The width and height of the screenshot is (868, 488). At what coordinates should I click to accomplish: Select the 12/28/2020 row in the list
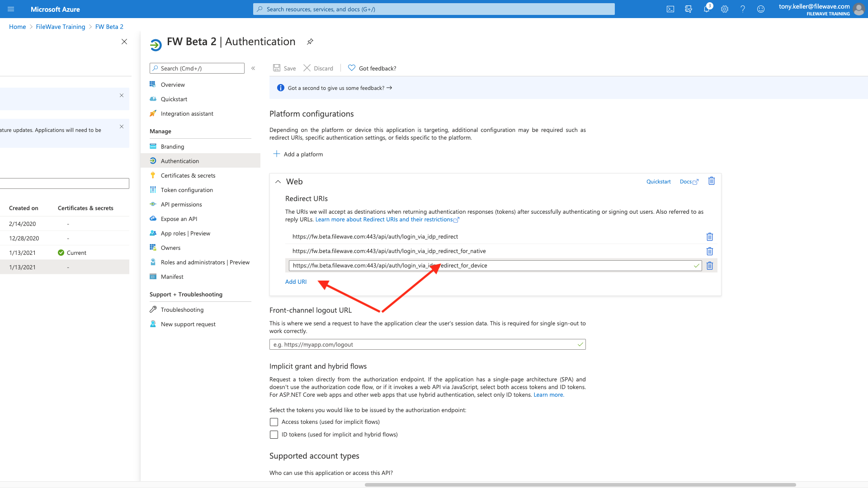pyautogui.click(x=65, y=238)
